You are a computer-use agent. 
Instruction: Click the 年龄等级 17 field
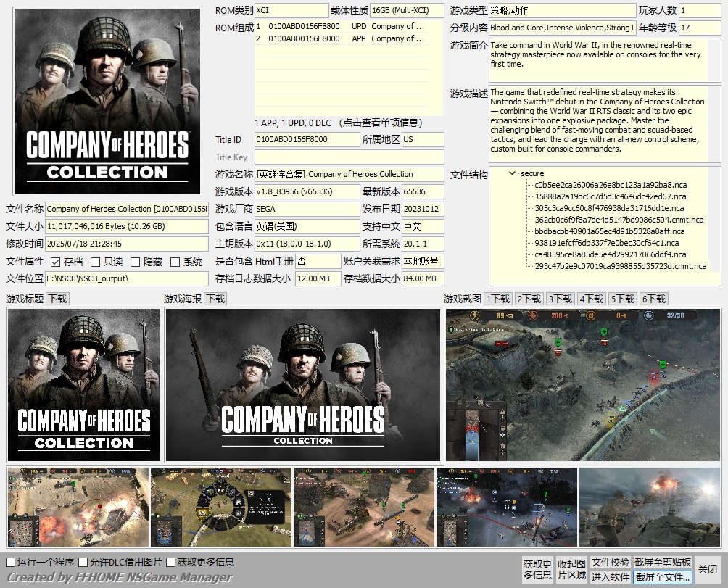click(x=700, y=28)
